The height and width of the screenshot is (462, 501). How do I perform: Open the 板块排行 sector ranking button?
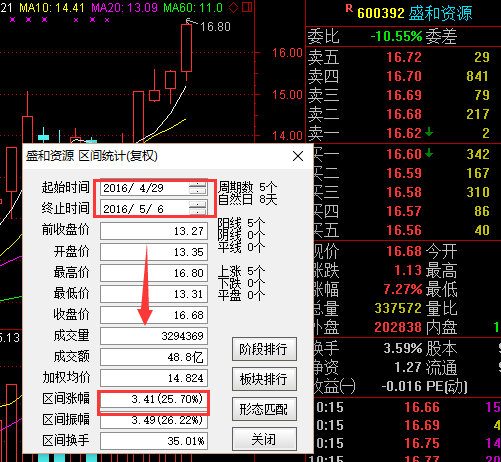click(264, 379)
